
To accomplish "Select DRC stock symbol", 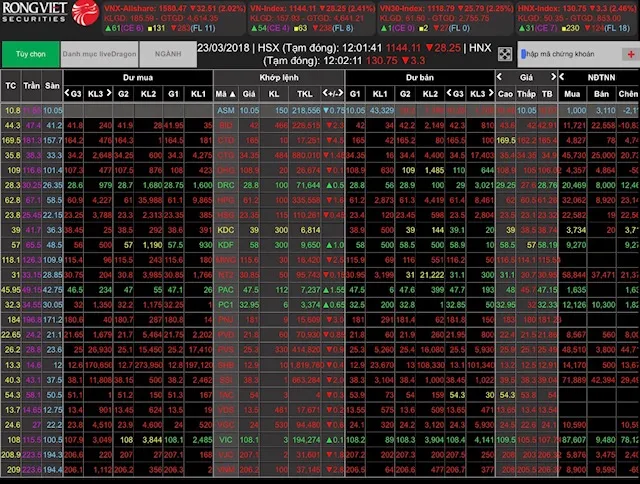I will pos(225,185).
